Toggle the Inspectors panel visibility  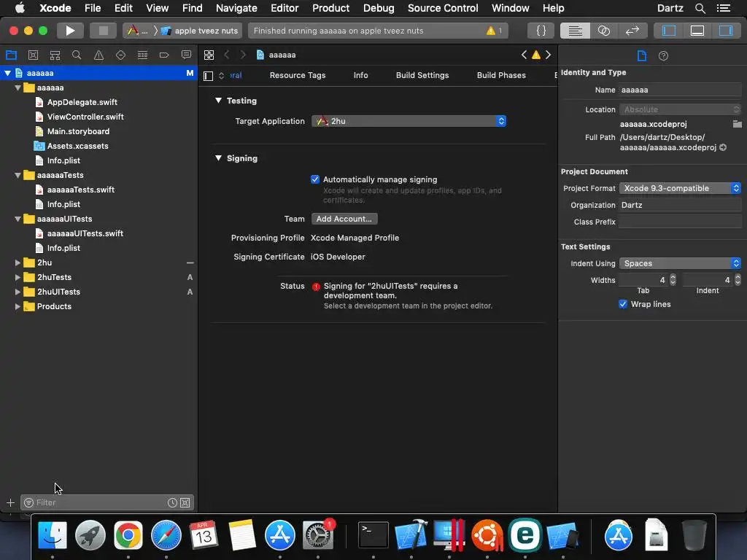coord(726,31)
